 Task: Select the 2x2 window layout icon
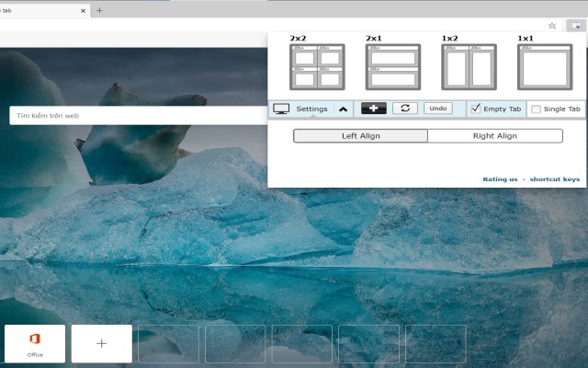[317, 67]
